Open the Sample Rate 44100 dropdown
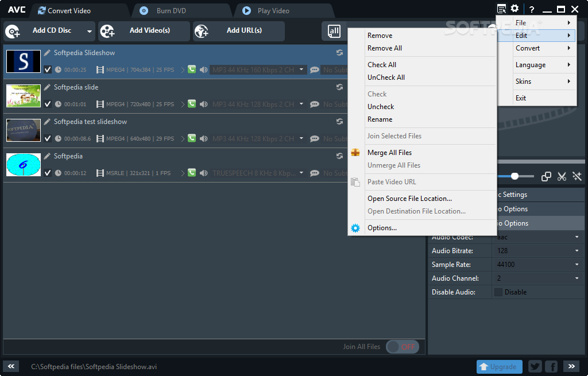The image size is (588, 376). [577, 265]
